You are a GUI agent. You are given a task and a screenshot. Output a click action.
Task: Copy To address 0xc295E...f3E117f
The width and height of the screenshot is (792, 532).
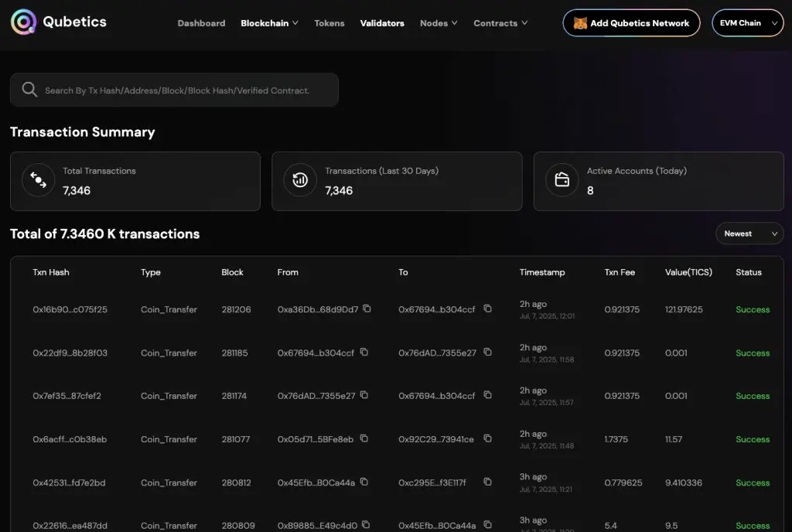[x=487, y=482]
